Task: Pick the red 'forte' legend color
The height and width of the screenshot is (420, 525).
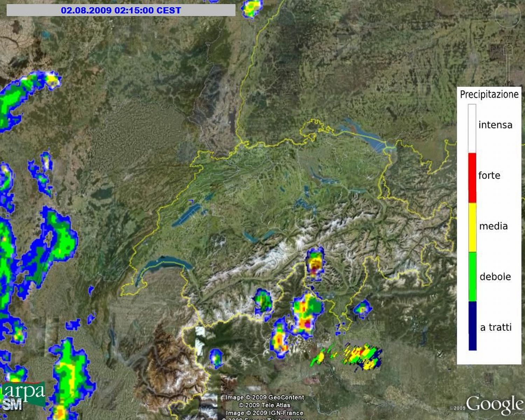Action: [472, 178]
